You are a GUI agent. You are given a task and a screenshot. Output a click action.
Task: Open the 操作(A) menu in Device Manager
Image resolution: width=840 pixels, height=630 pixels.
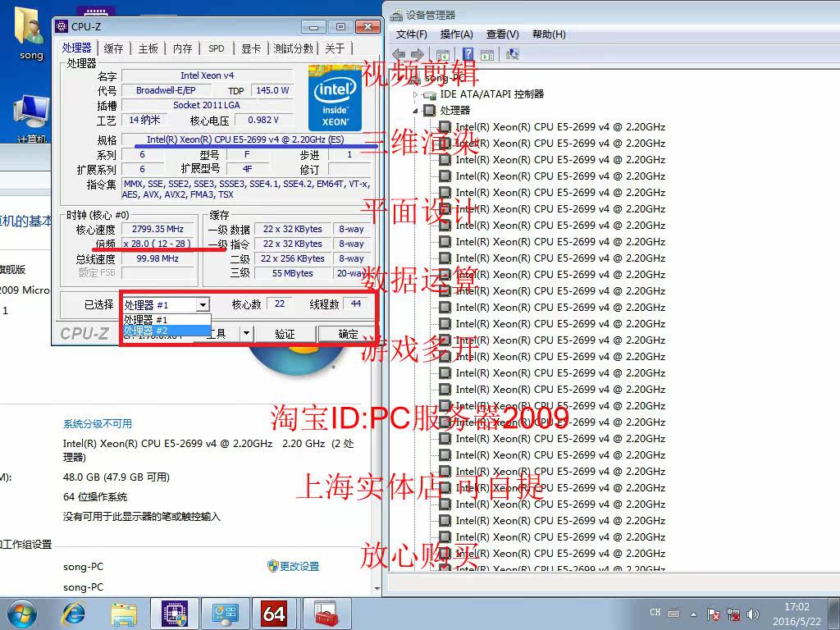pyautogui.click(x=456, y=34)
